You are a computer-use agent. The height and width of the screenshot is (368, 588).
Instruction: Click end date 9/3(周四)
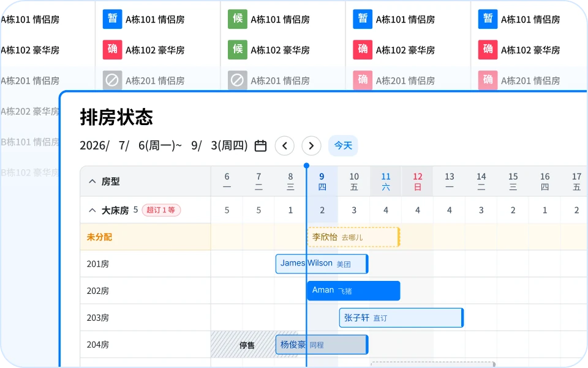click(219, 145)
